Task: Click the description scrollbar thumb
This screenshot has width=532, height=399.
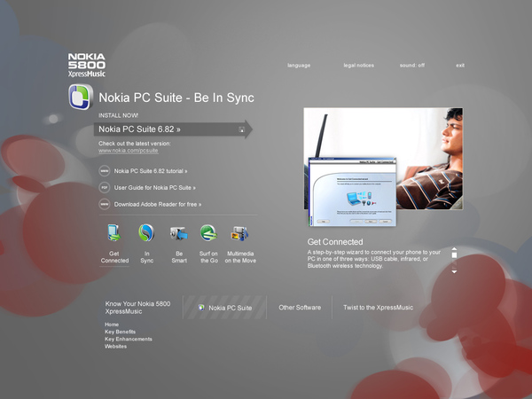Action: 454,254
